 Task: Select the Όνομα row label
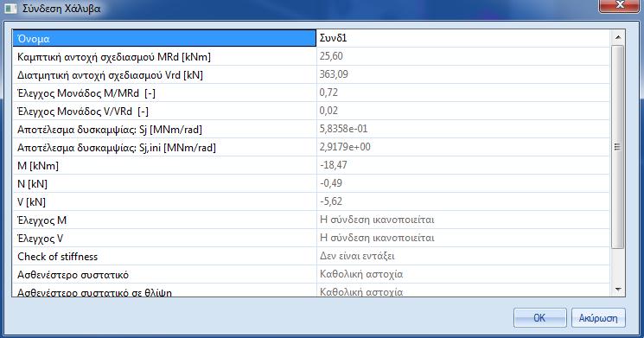click(x=164, y=38)
